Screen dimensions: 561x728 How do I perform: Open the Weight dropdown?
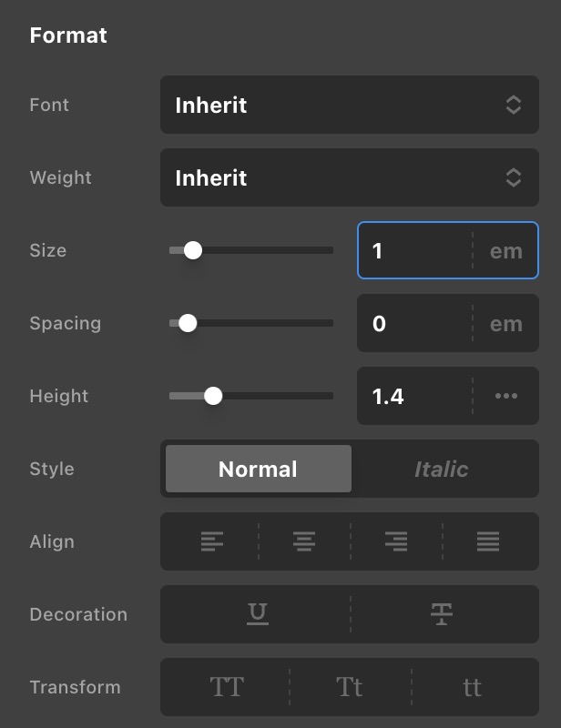click(349, 177)
